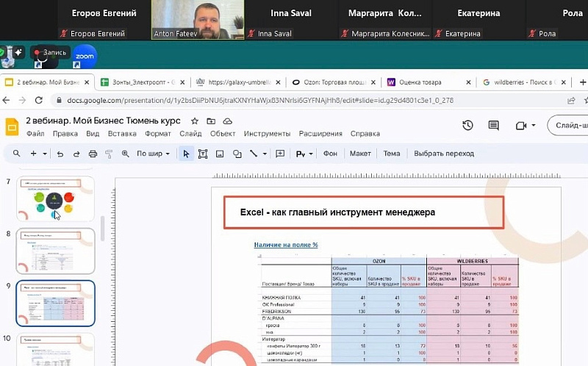Click the insert shape icon
Screen dimensions: 588x366
click(x=237, y=154)
